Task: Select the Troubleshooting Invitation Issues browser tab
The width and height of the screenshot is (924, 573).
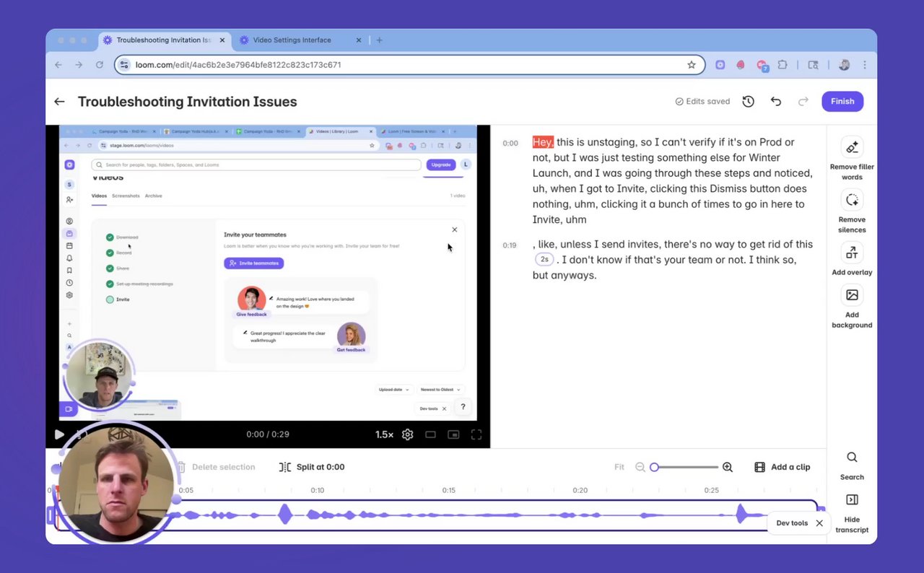Action: [164, 40]
